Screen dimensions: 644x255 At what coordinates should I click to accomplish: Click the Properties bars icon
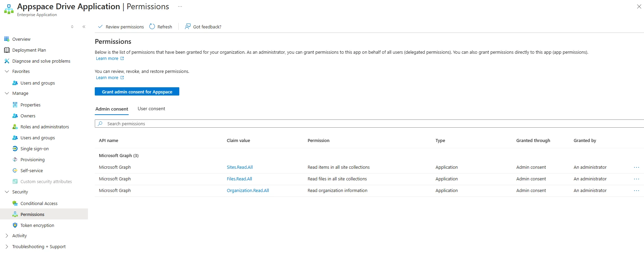[x=15, y=105]
